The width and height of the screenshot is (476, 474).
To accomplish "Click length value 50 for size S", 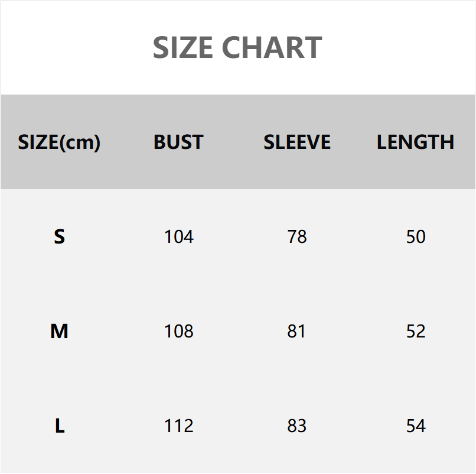I will (x=416, y=237).
